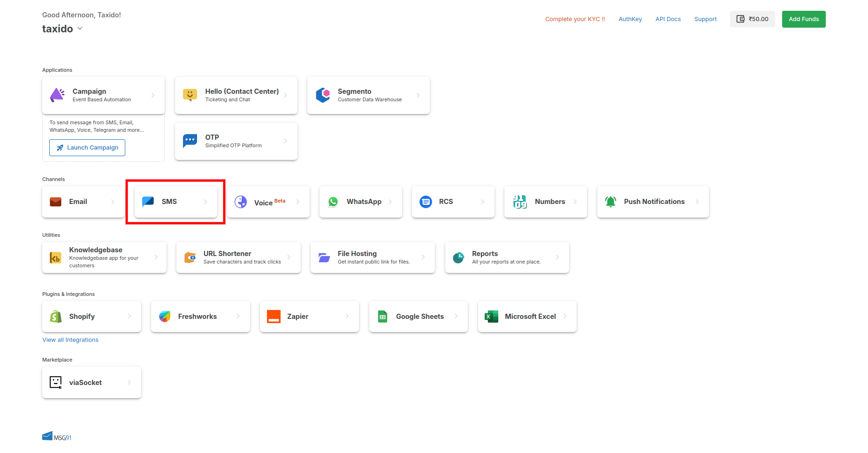
Task: Open Support from the top navigation
Action: 705,19
